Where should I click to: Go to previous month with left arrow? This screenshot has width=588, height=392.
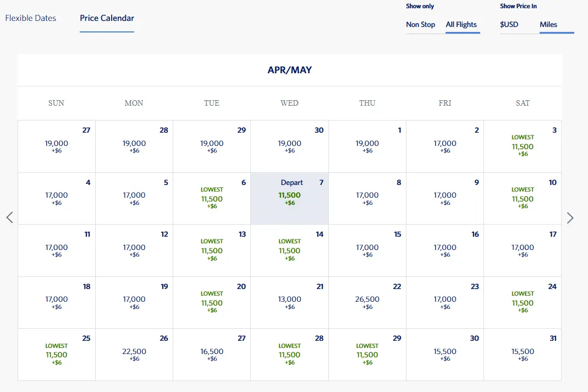tap(10, 217)
